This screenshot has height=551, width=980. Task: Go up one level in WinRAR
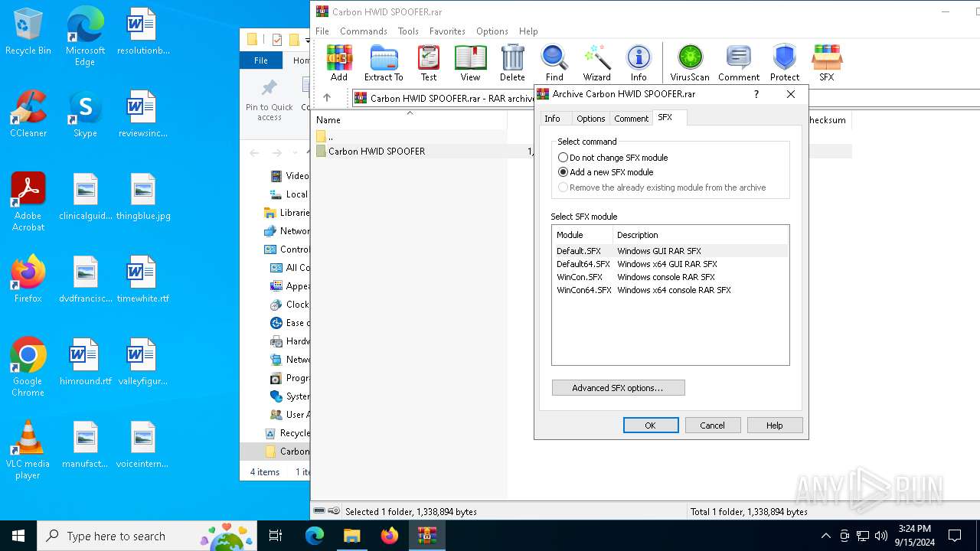[327, 98]
